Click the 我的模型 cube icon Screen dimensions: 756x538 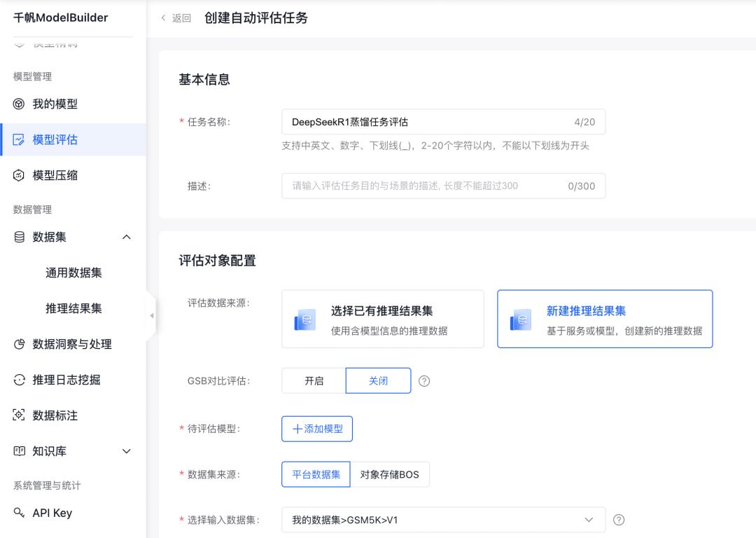pos(19,104)
